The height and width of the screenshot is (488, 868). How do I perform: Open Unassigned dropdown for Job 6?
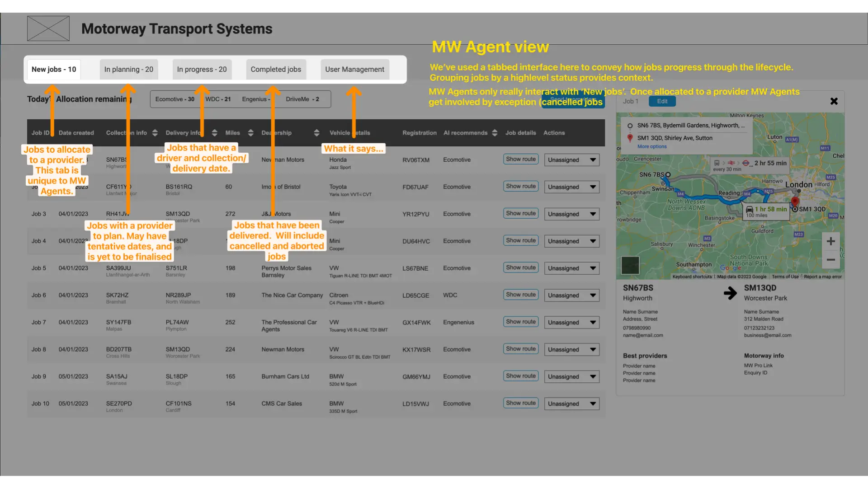(572, 296)
